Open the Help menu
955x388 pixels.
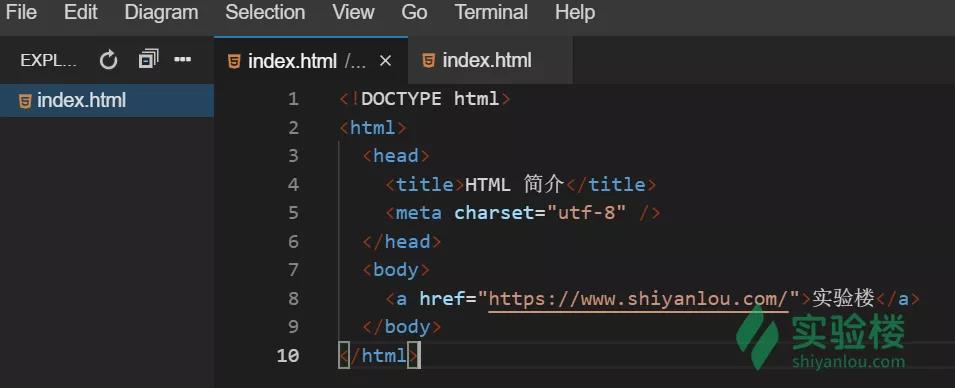click(x=575, y=12)
